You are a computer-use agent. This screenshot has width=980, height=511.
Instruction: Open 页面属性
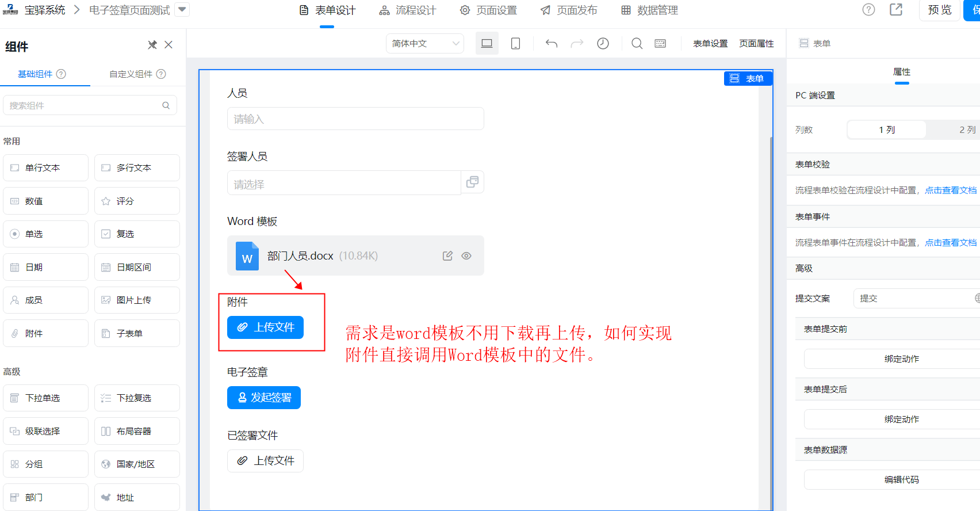click(756, 43)
